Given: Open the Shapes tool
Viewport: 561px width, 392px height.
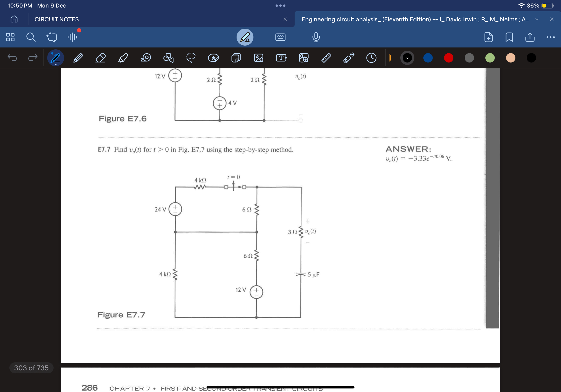Looking at the screenshot, I should (x=168, y=58).
